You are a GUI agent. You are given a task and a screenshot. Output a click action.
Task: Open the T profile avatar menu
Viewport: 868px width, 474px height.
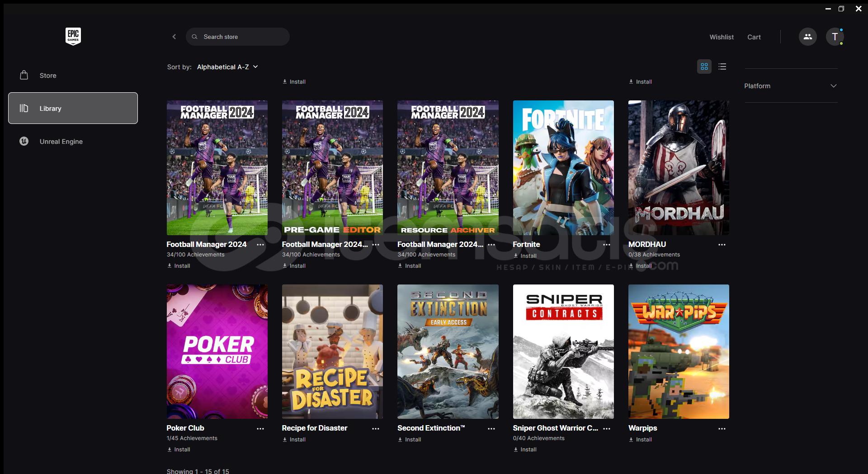tap(835, 37)
